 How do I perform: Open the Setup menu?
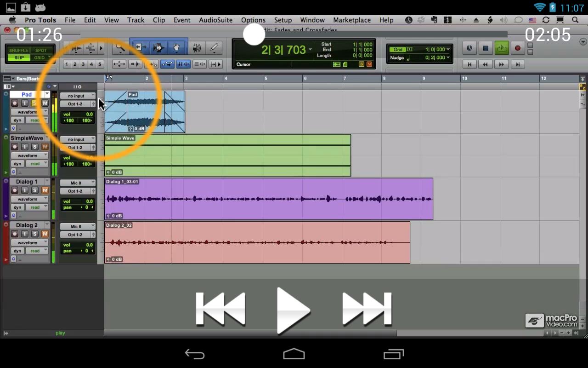click(x=283, y=20)
